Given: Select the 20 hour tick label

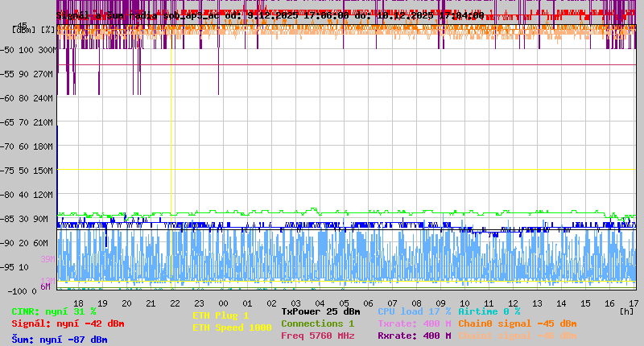Looking at the screenshot, I should [126, 303].
